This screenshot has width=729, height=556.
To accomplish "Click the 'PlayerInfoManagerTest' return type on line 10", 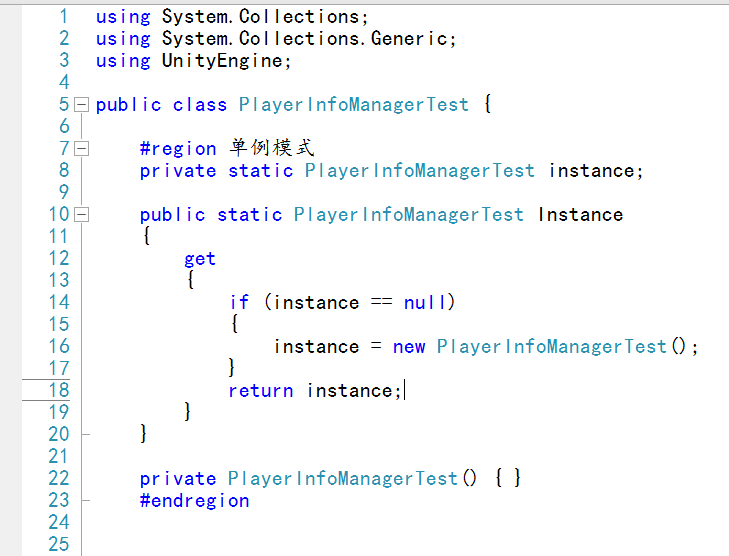I will pos(409,215).
